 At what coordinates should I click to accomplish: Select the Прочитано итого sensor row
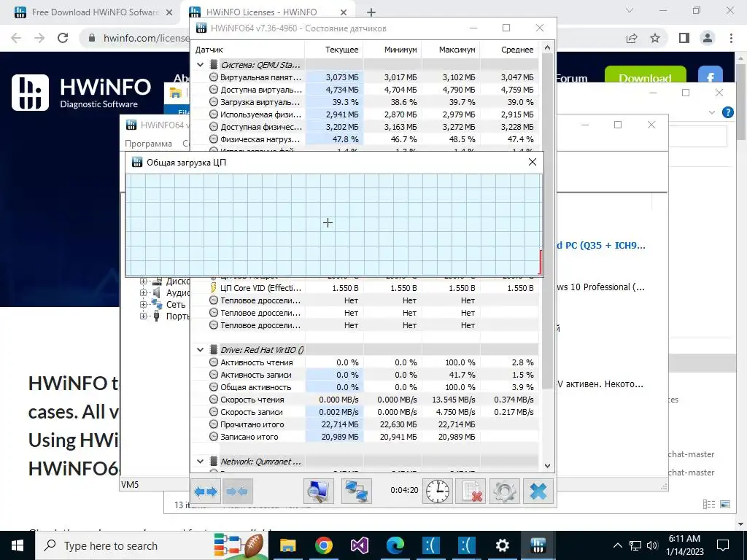coord(365,424)
